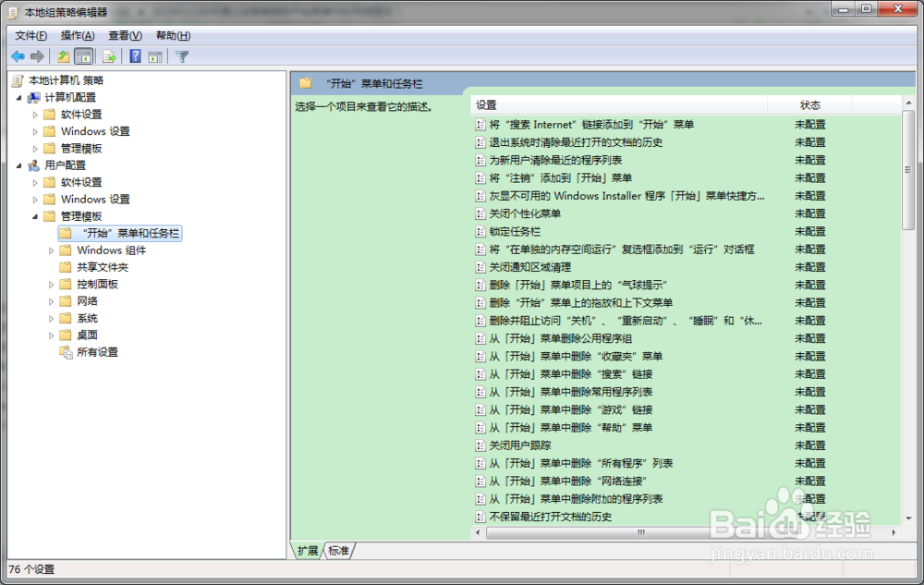Collapse the 计算机配置 tree node
The image size is (924, 585).
point(18,98)
